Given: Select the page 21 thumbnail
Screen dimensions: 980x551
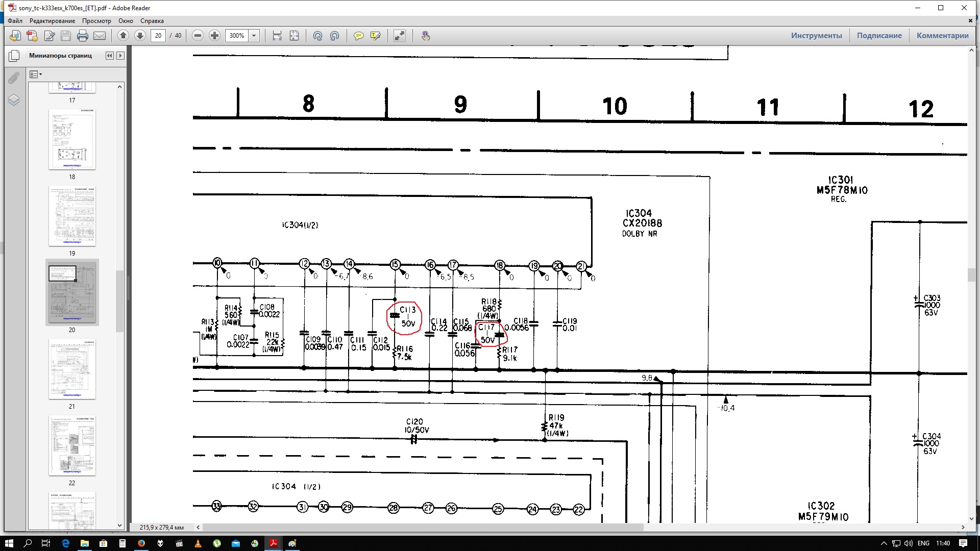Looking at the screenshot, I should pyautogui.click(x=72, y=369).
